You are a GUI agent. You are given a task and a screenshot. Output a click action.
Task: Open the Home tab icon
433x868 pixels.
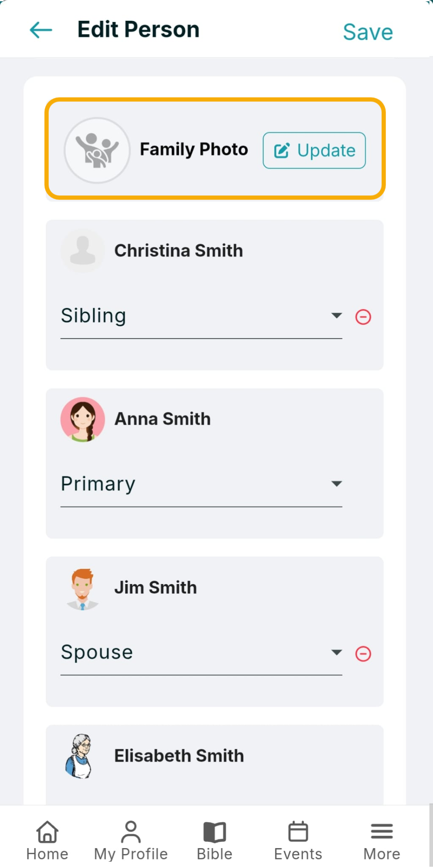click(x=47, y=831)
